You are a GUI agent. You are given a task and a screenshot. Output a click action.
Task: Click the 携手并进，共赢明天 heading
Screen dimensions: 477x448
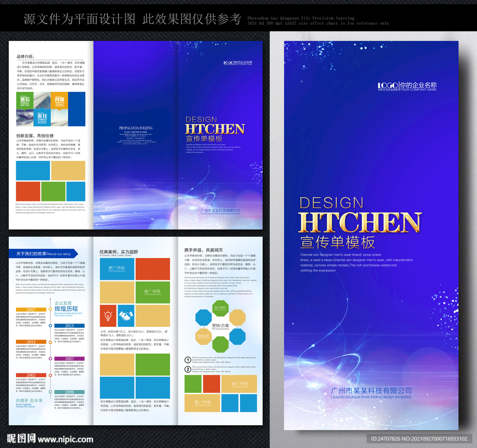click(x=204, y=250)
